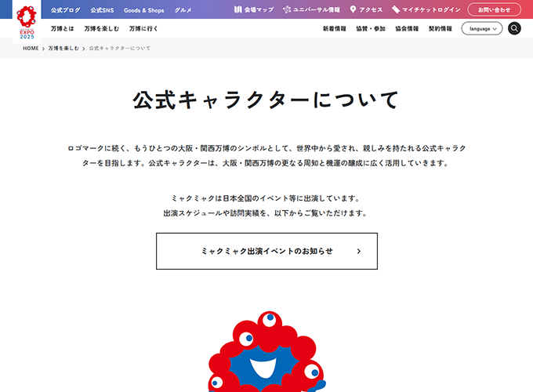Click the access location pin icon
This screenshot has width=533, height=392.
tap(353, 9)
